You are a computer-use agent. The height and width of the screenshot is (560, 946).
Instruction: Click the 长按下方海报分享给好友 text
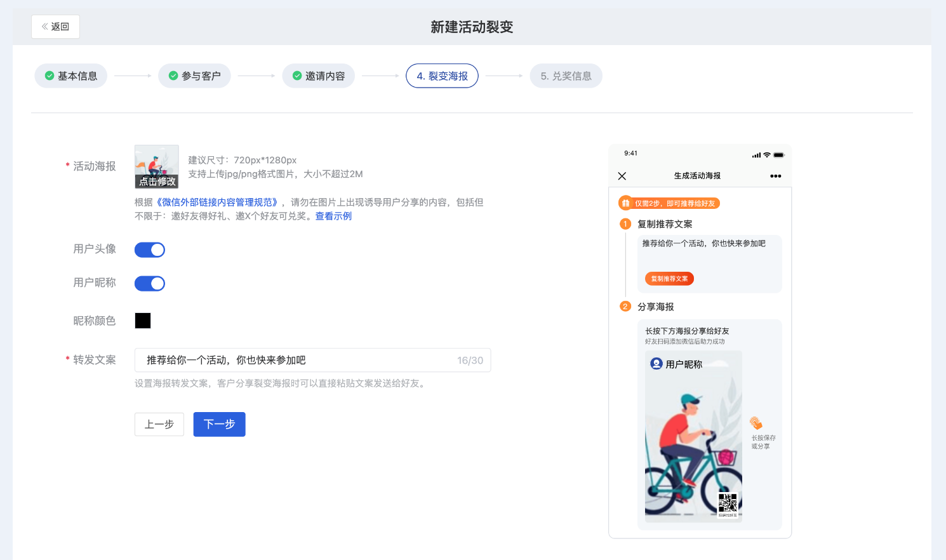tap(687, 331)
